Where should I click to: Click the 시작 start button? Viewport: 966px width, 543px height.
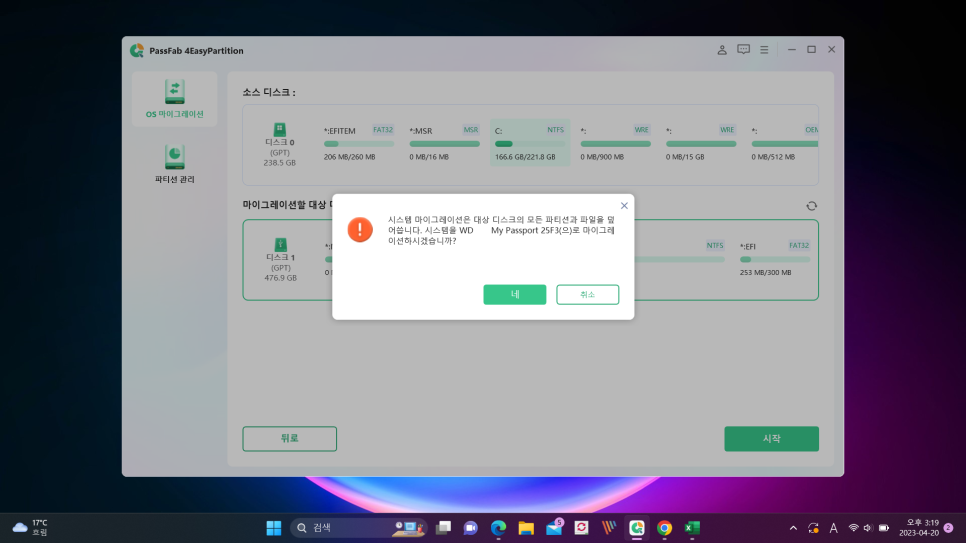pyautogui.click(x=771, y=438)
